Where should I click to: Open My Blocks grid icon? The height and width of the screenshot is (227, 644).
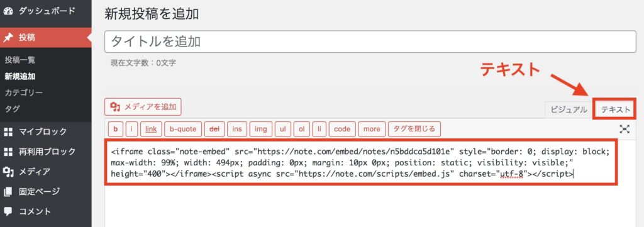[8, 132]
